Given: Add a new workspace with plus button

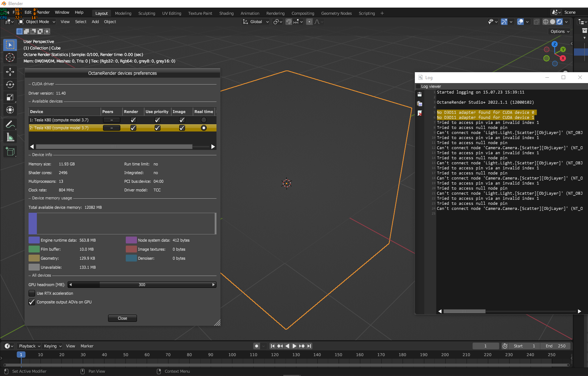Looking at the screenshot, I should coord(382,13).
